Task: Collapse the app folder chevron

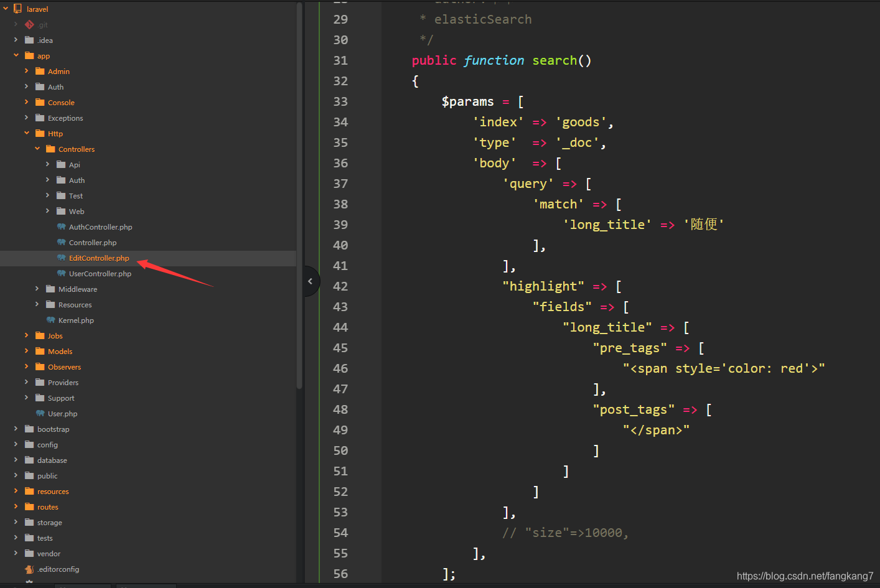Action: pos(16,55)
